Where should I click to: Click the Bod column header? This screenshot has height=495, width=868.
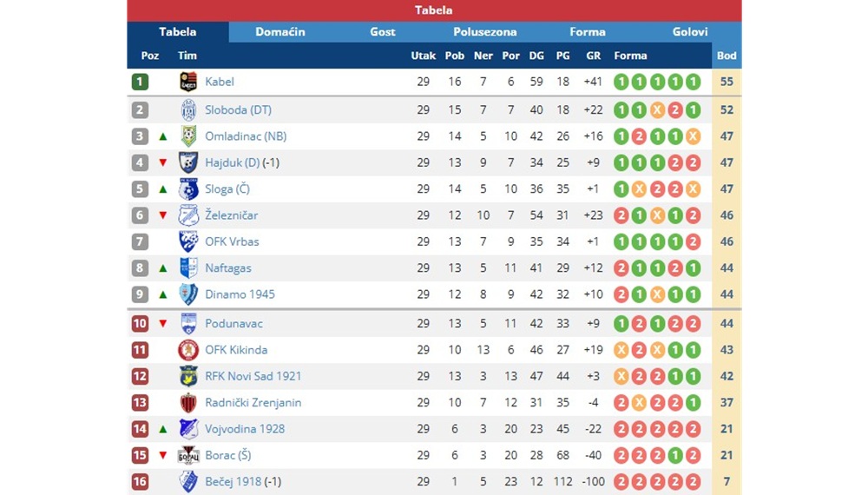click(x=727, y=56)
